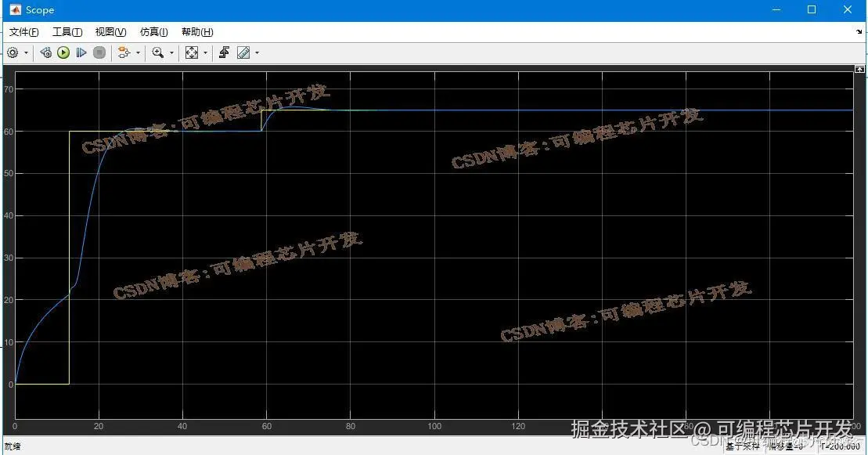868x455 pixels.
Task: Expand the Scale Axes dropdown arrow
Action: [x=205, y=53]
